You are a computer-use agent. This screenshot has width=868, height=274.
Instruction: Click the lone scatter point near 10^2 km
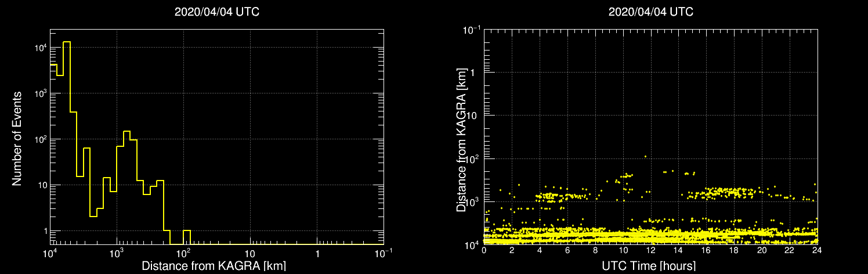(645, 156)
